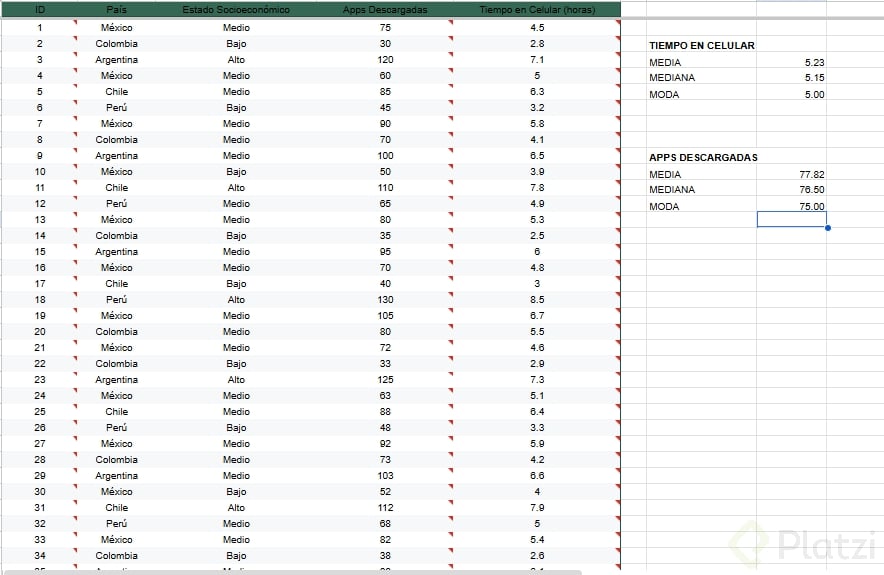Select the apps value 82
The width and height of the screenshot is (884, 575).
[x=385, y=540]
